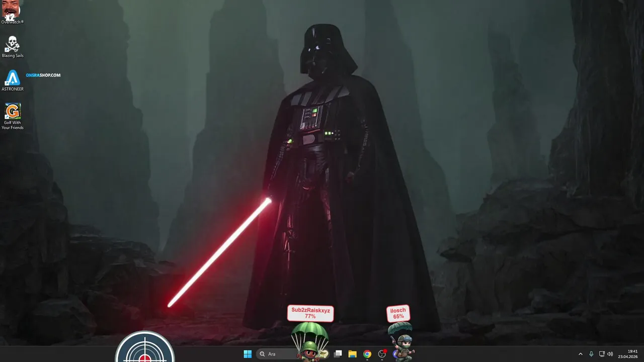The height and width of the screenshot is (362, 644).
Task: Open OBS Studio from the taskbar
Action: pos(382,354)
